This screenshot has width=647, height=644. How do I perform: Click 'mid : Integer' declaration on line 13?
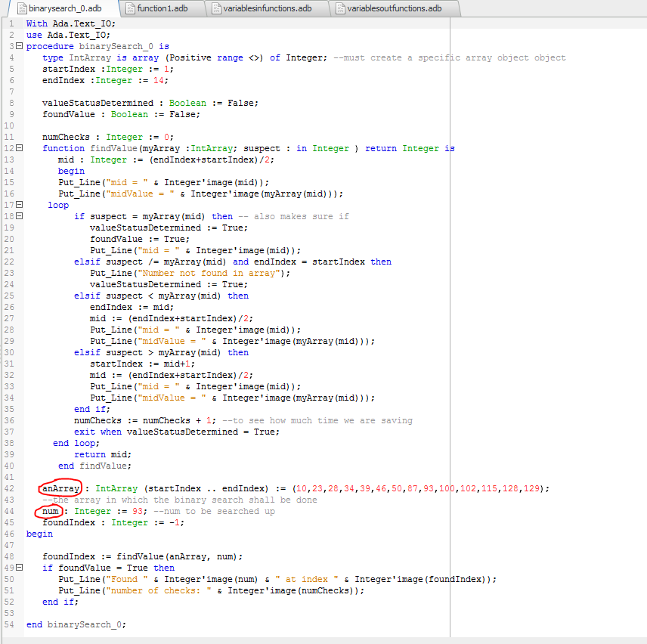click(x=92, y=159)
